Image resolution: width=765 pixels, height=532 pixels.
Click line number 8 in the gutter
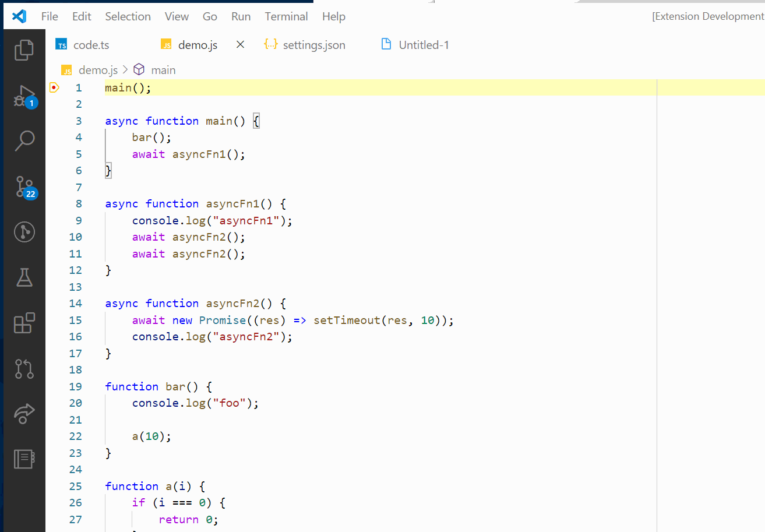(x=79, y=204)
